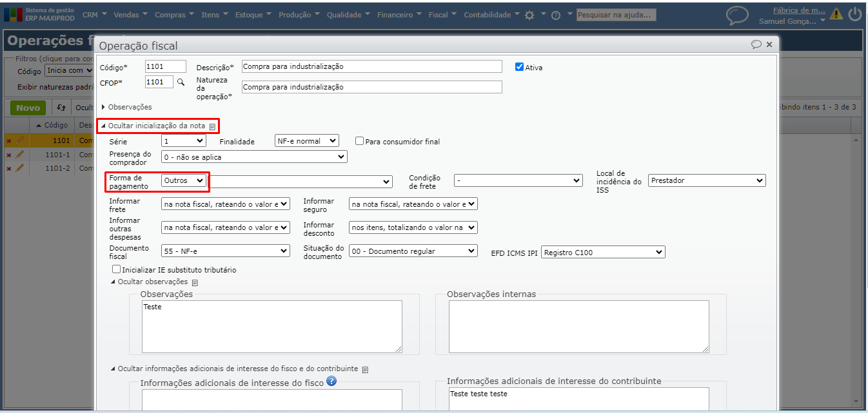The height and width of the screenshot is (413, 868).
Task: Open the Estoque menu
Action: coord(252,15)
